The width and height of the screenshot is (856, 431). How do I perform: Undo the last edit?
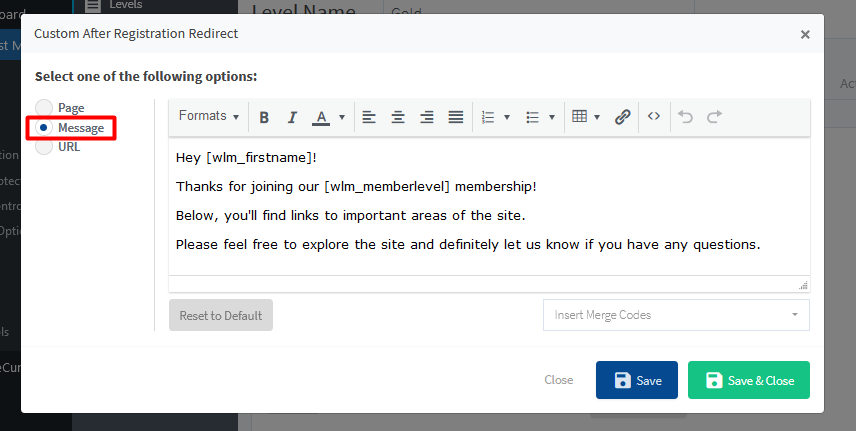click(x=685, y=116)
